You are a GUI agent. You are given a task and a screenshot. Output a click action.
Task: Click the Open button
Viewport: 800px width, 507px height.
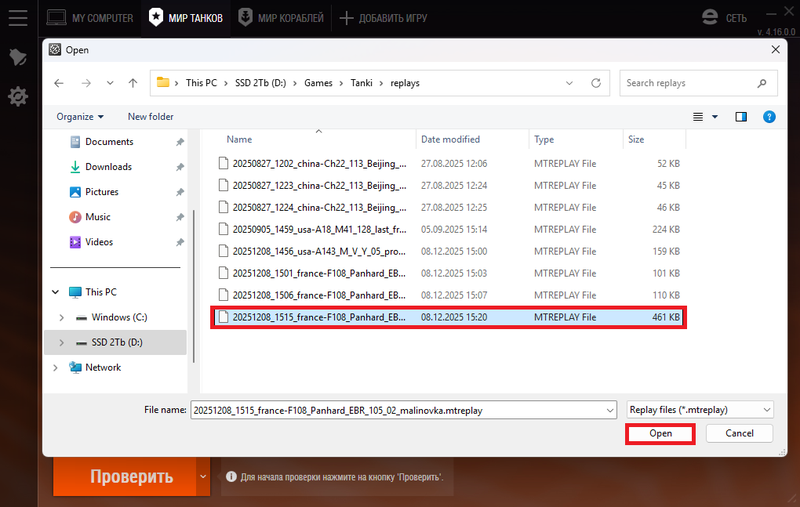(660, 434)
